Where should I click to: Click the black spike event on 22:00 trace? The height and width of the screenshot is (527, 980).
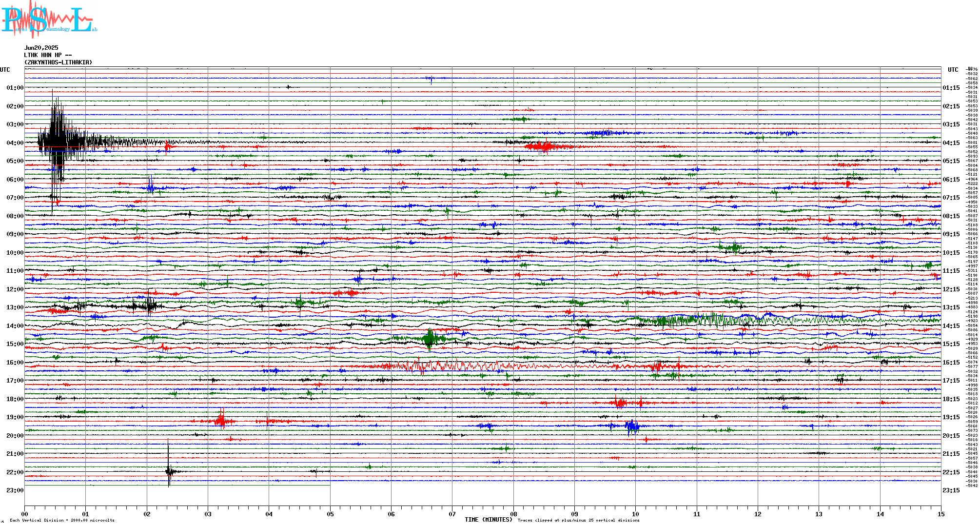pyautogui.click(x=169, y=471)
